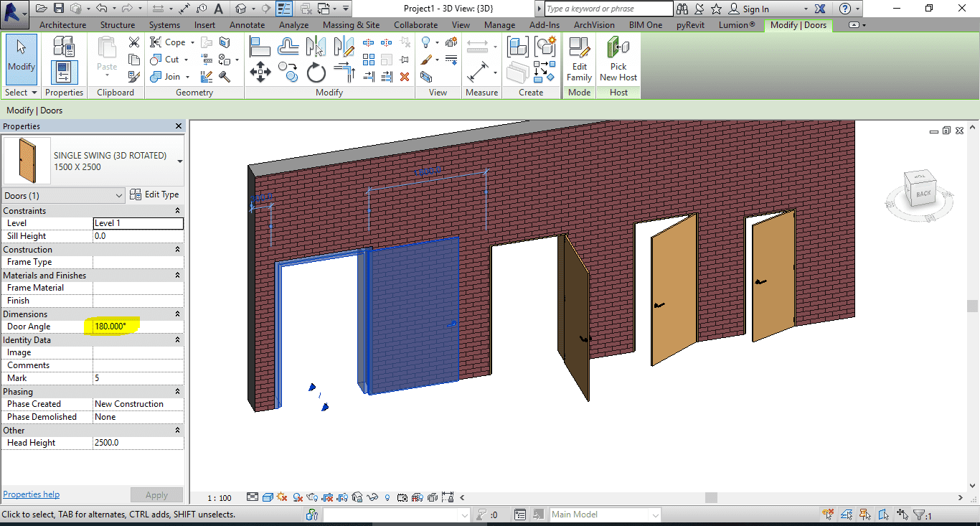980x526 pixels.
Task: Open the Annotate ribbon tab
Action: point(247,25)
